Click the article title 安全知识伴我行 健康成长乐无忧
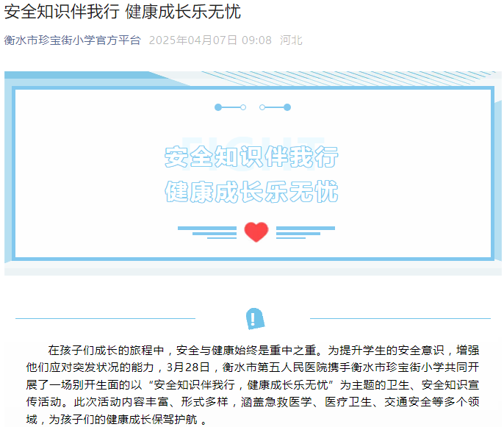 tap(123, 12)
